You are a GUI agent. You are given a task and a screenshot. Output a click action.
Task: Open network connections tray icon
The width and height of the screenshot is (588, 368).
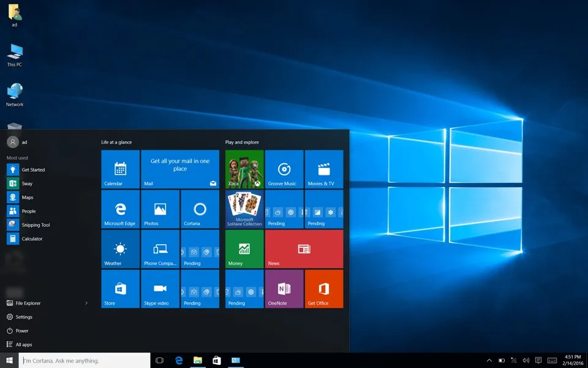point(513,361)
